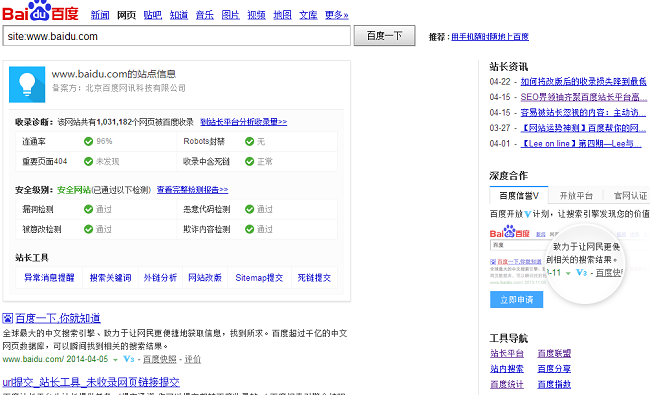The image size is (650, 395).
Task: Open 知道 in the top navigation
Action: (x=179, y=15)
